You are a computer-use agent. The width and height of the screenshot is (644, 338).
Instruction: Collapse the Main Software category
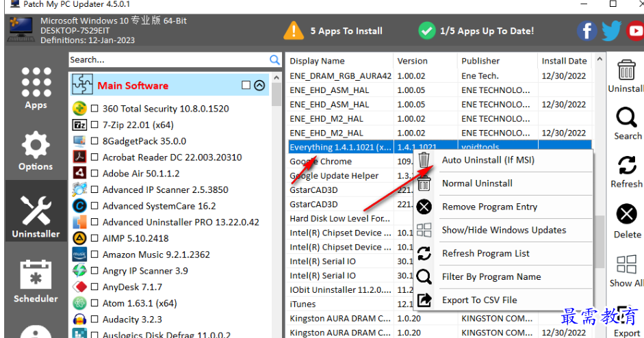pyautogui.click(x=259, y=85)
